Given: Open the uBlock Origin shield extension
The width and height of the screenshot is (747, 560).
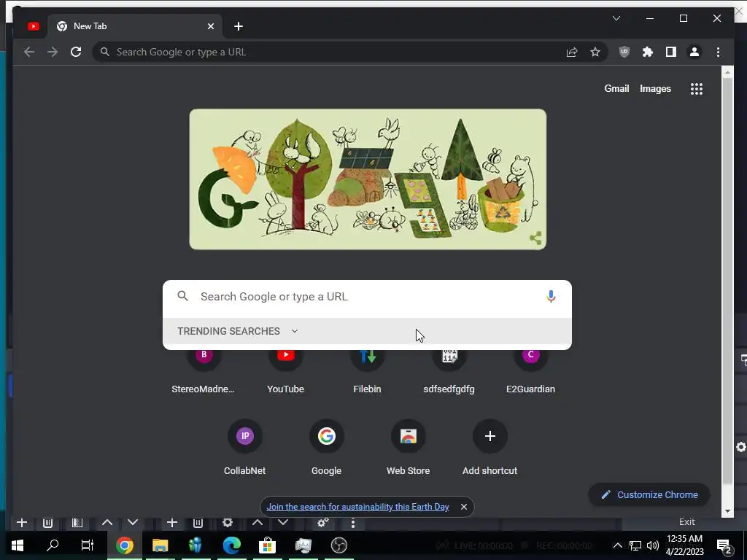Looking at the screenshot, I should coord(624,52).
